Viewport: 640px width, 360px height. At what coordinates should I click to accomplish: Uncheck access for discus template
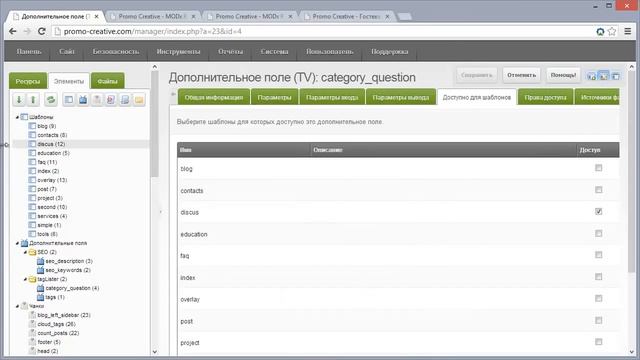coord(598,211)
